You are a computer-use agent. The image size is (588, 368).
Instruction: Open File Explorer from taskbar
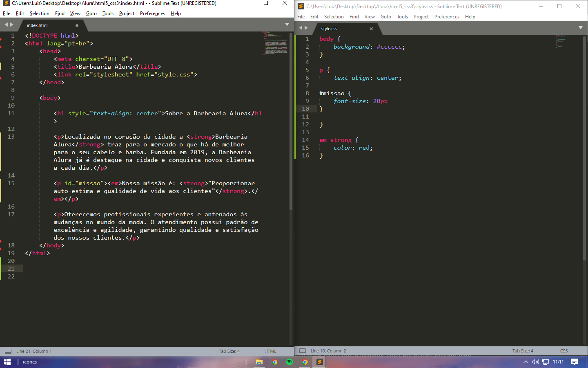point(259,362)
